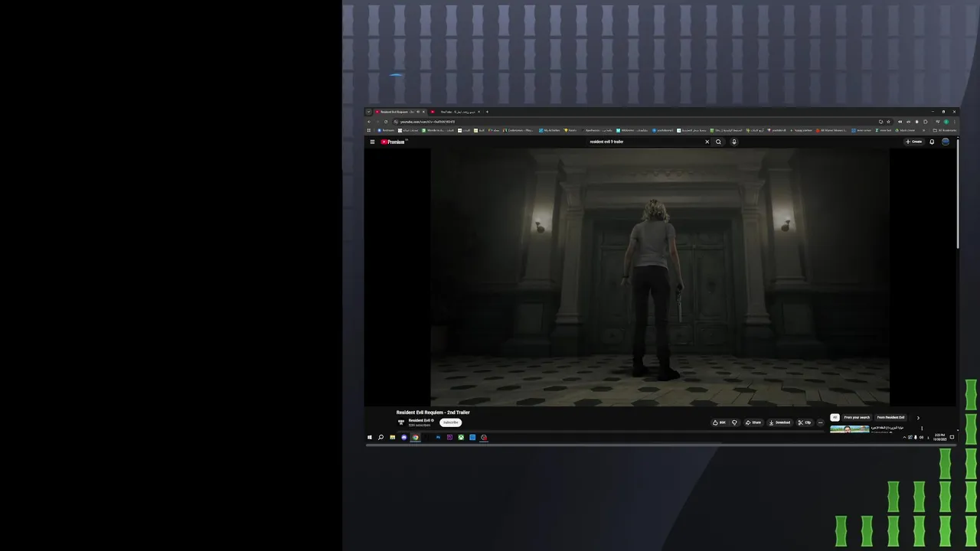Open the Resident Evil channel name link
The height and width of the screenshot is (551, 980).
tap(420, 420)
